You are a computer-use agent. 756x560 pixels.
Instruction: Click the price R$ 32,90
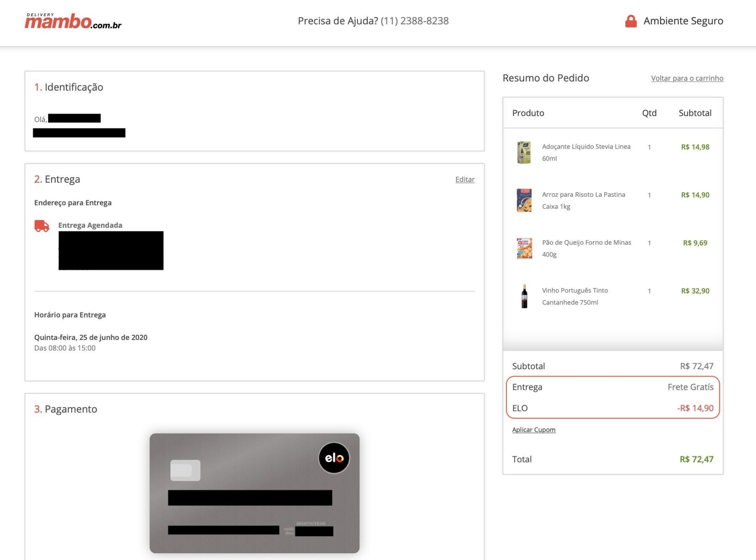[x=695, y=291]
